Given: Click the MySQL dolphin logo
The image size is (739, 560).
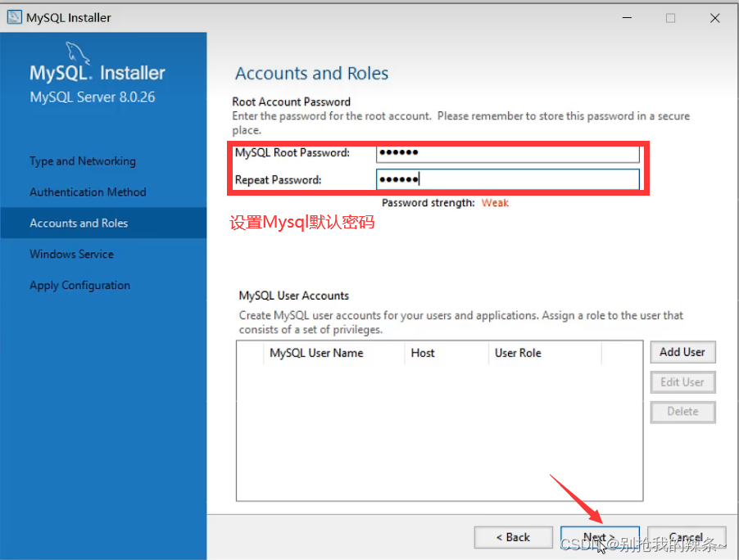Looking at the screenshot, I should [x=78, y=52].
